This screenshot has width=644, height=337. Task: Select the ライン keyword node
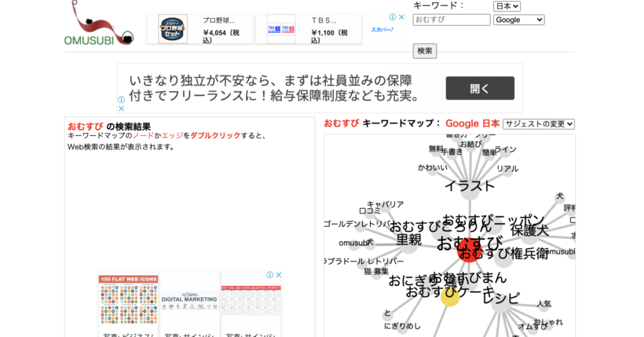point(506,150)
